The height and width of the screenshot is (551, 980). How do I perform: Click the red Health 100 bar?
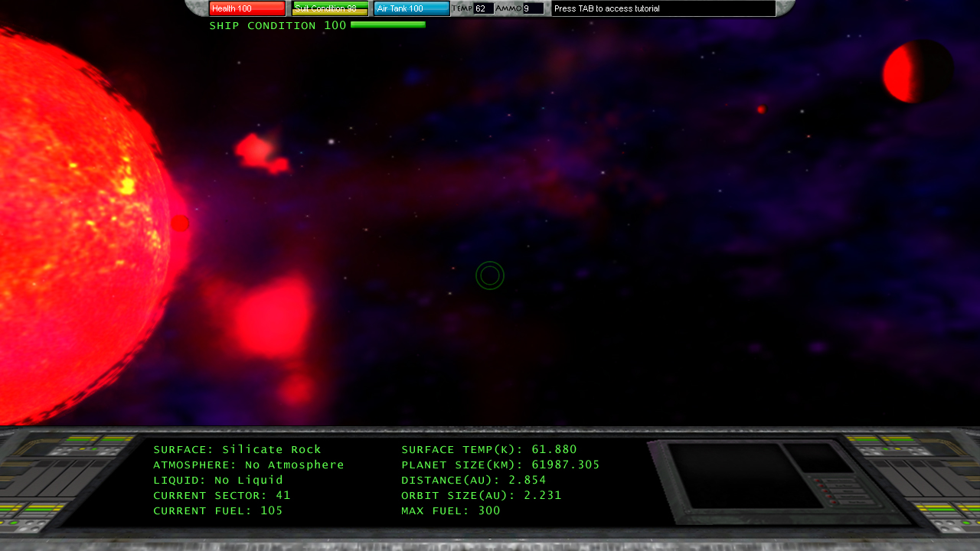click(247, 8)
